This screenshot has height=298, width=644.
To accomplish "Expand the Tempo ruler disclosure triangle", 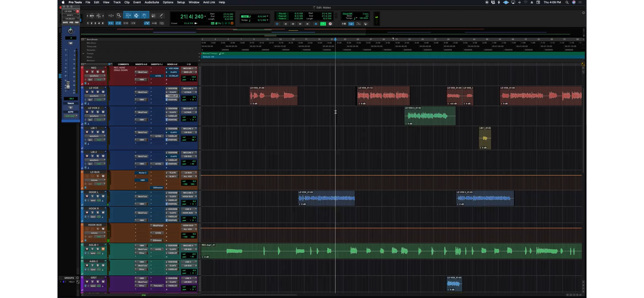I will (83, 53).
